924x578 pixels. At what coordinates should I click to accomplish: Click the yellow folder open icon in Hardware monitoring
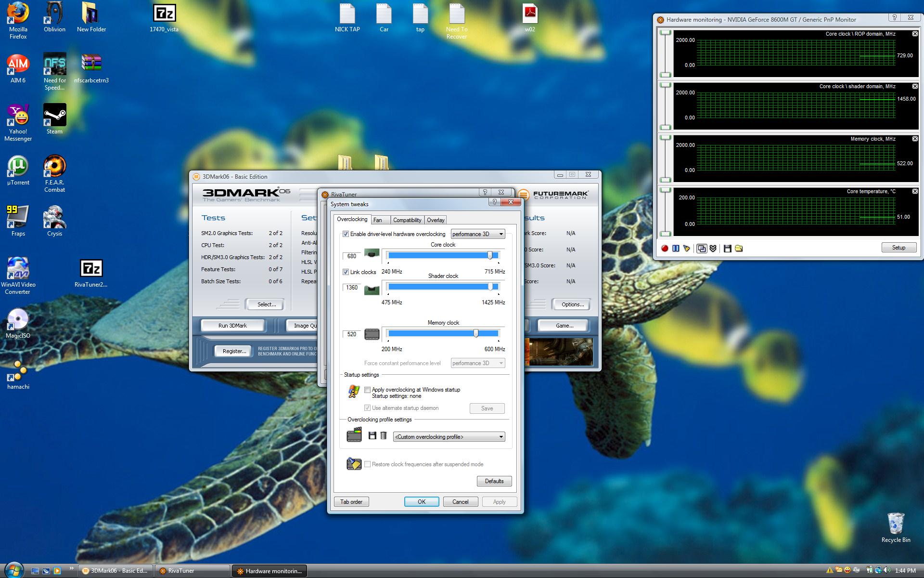pyautogui.click(x=739, y=249)
